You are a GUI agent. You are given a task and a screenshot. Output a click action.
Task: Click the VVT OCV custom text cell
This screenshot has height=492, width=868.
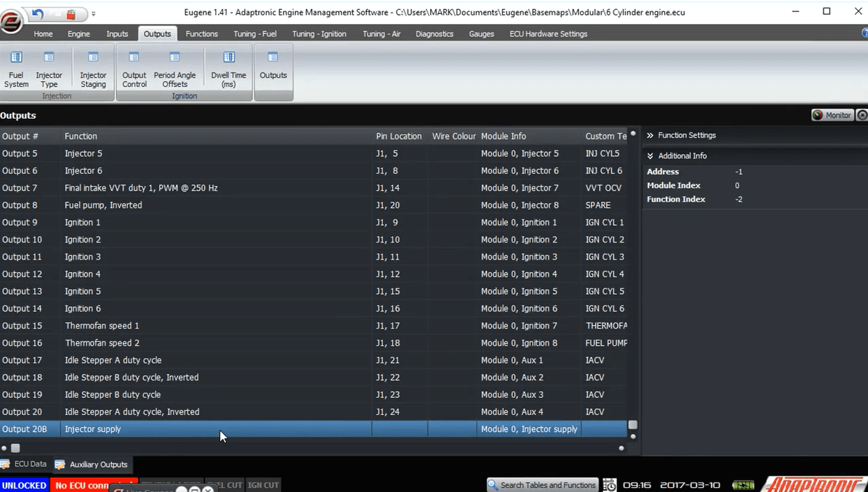point(603,188)
